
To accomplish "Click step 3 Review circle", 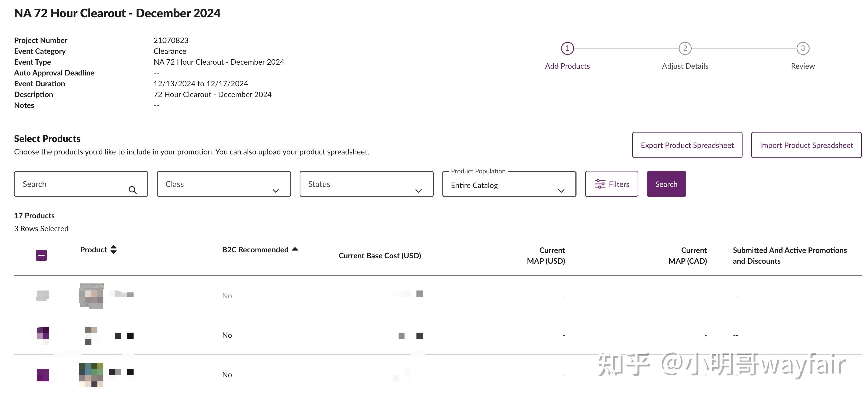I will click(802, 48).
